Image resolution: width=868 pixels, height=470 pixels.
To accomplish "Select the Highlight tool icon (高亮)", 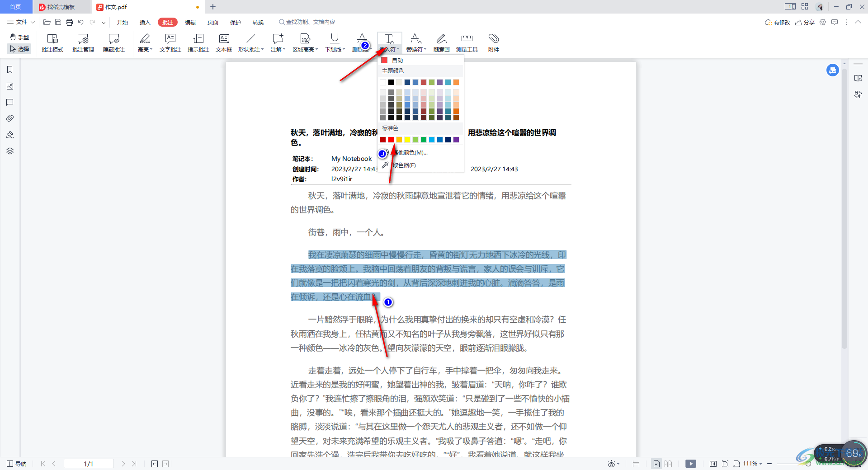I will tap(145, 39).
